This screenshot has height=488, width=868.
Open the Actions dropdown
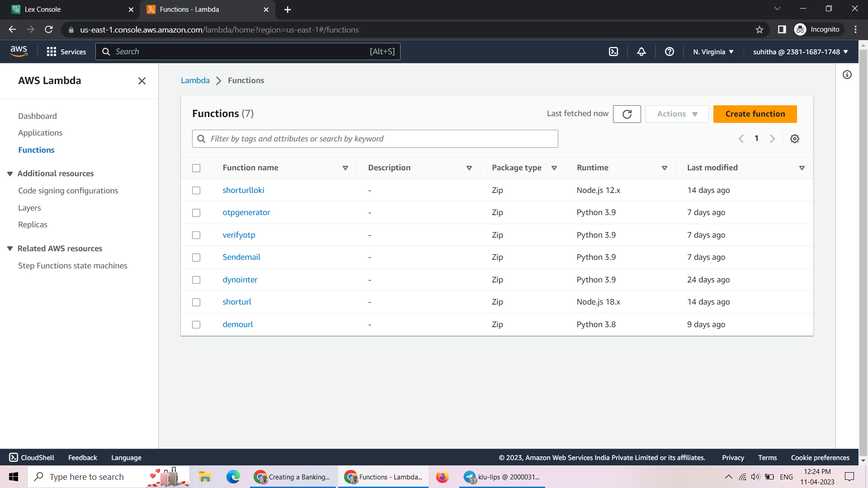[677, 114]
